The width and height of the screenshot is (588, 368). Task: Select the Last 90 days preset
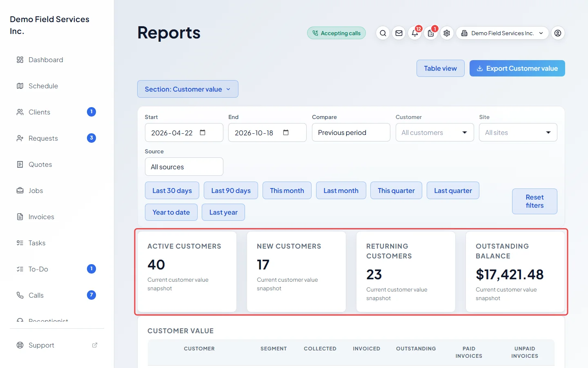pyautogui.click(x=231, y=191)
